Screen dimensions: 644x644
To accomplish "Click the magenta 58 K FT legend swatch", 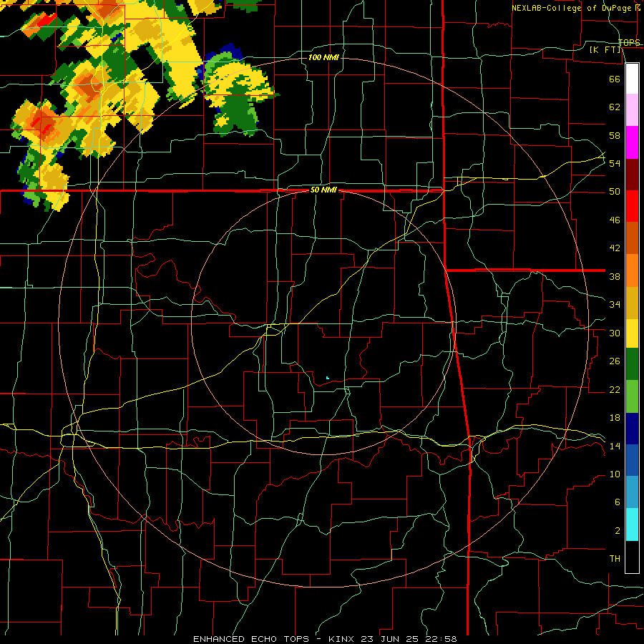I will tap(632, 142).
